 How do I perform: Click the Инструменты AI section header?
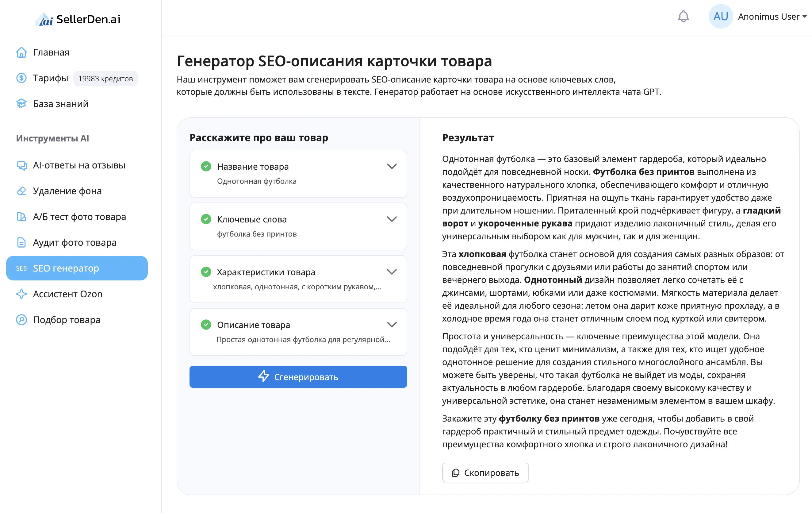coord(53,138)
